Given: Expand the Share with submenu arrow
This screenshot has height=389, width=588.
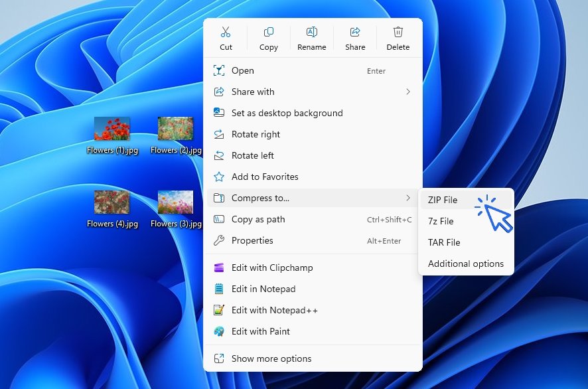Looking at the screenshot, I should tap(408, 92).
